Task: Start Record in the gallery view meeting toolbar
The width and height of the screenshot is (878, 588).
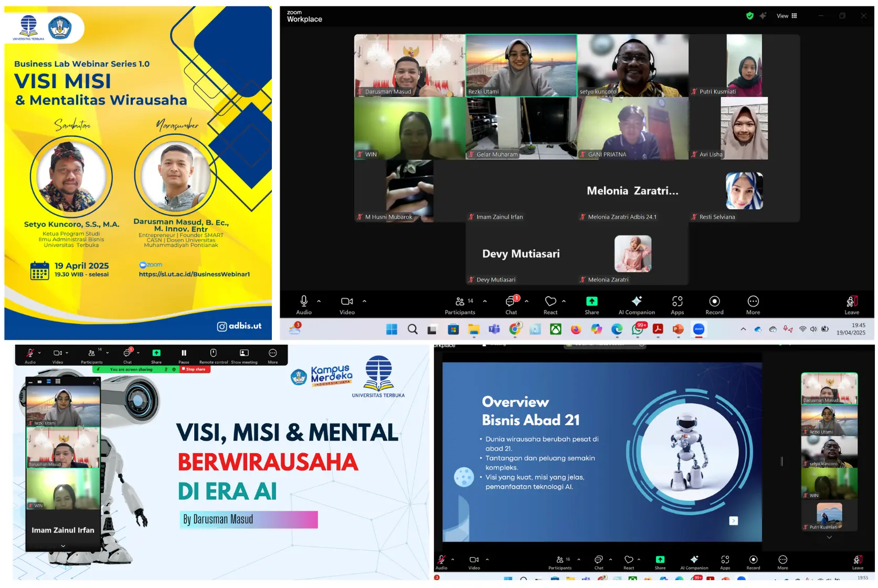Action: pos(714,304)
